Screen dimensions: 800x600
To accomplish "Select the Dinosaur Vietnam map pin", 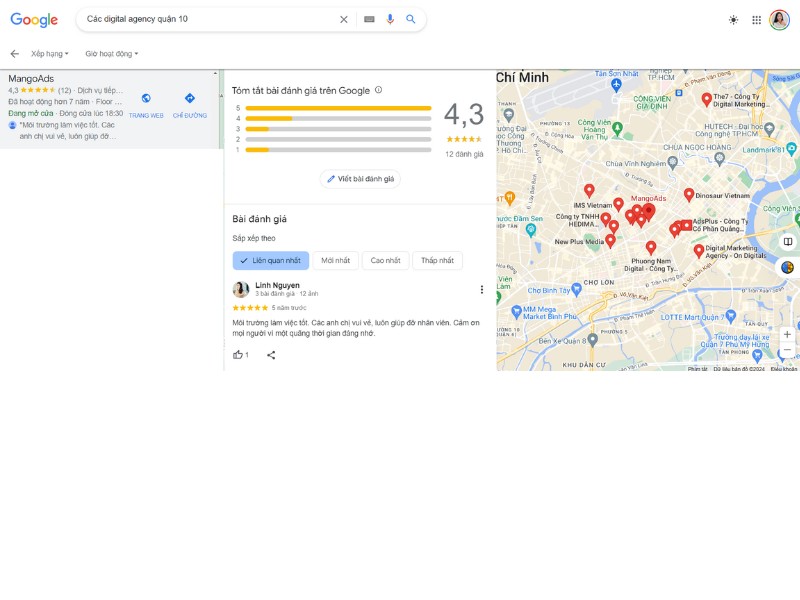I will 689,194.
